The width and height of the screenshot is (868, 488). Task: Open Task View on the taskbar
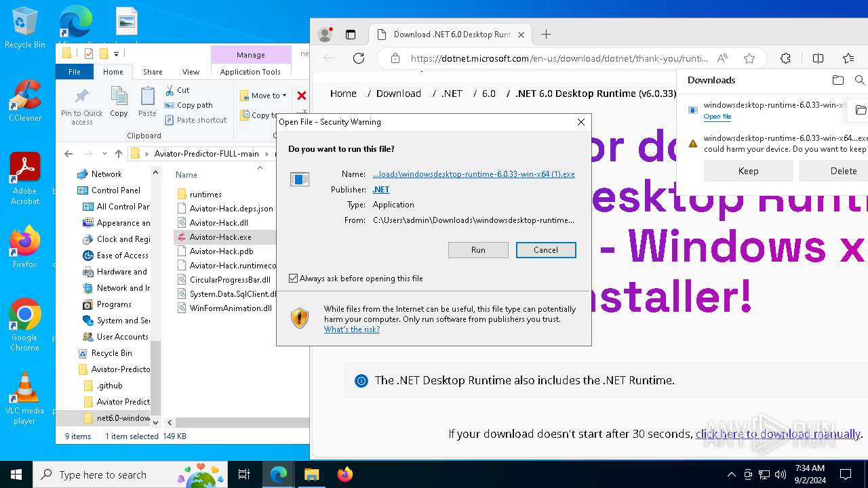coord(244,474)
